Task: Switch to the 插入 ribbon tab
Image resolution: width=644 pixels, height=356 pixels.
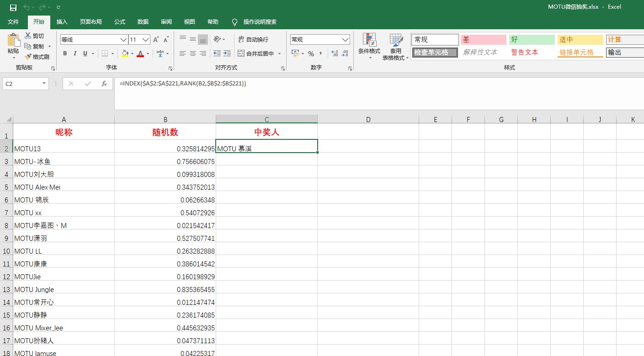Action: (x=62, y=22)
